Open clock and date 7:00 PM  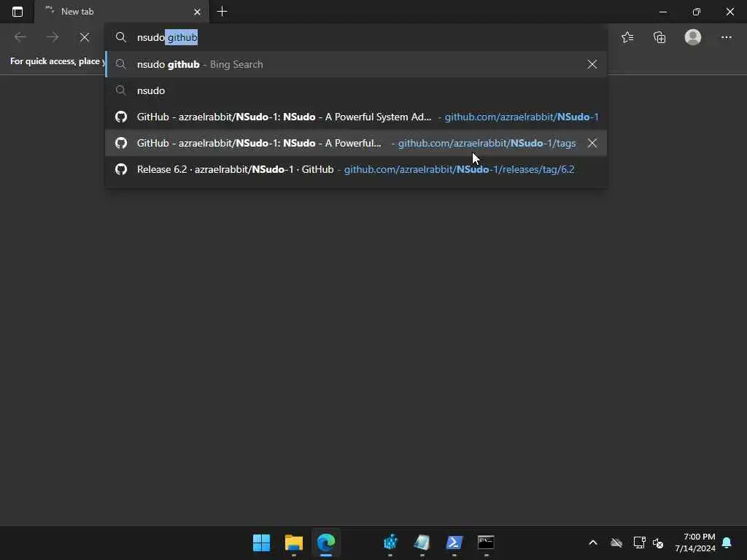point(694,542)
